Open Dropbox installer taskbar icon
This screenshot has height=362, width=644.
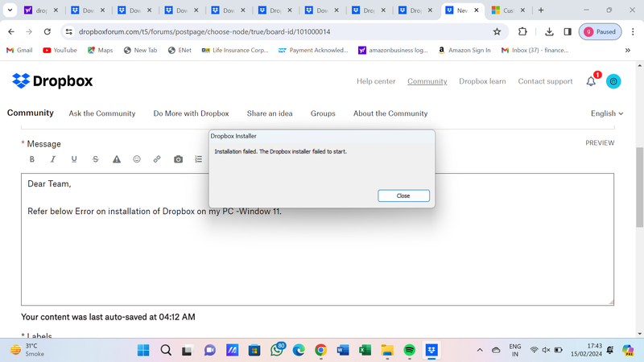pos(431,350)
